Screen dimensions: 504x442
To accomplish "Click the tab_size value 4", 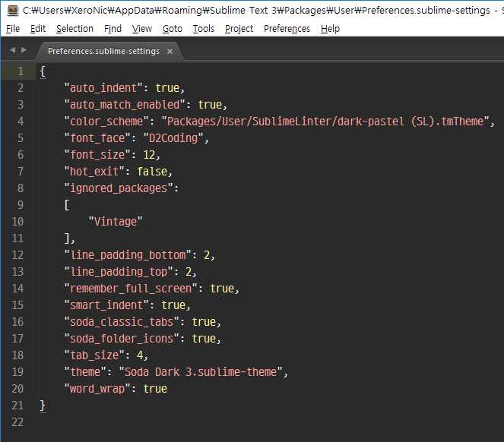I will pyautogui.click(x=140, y=355).
